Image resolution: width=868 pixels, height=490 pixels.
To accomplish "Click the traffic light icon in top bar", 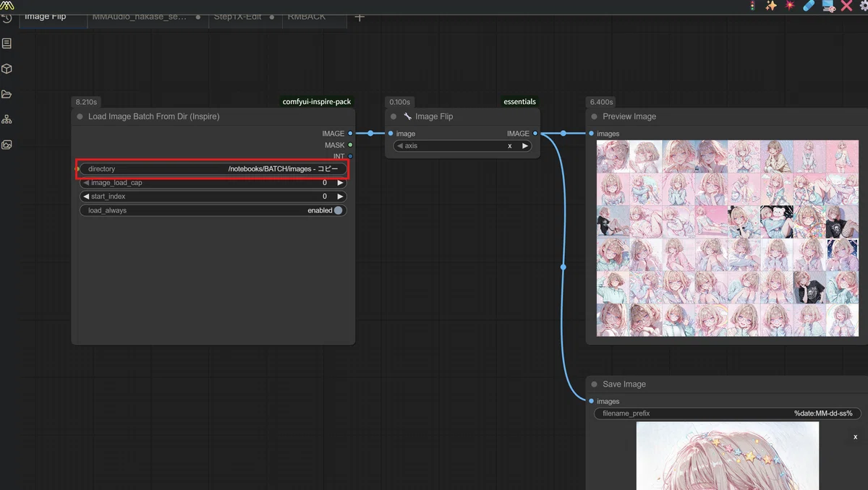I will pos(752,6).
